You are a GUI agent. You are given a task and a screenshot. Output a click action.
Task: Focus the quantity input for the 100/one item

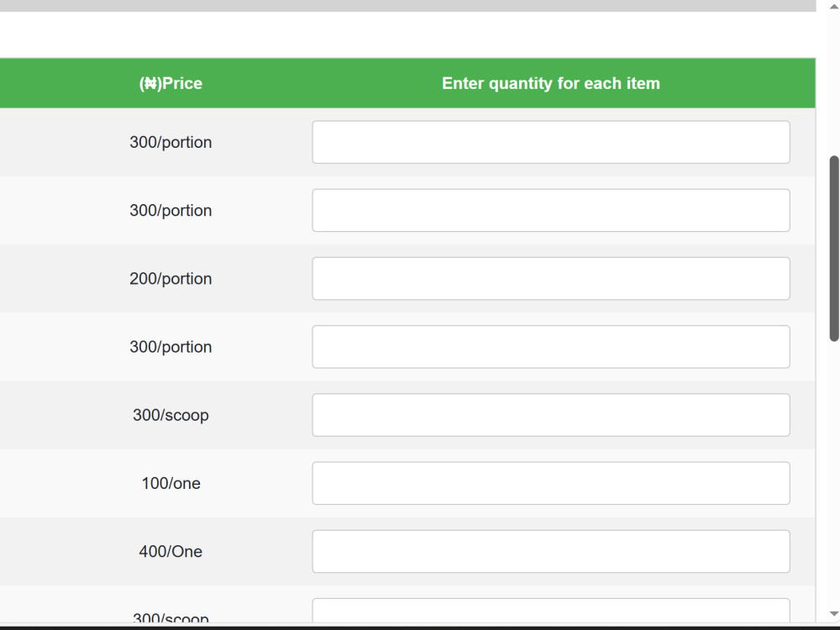(x=551, y=483)
